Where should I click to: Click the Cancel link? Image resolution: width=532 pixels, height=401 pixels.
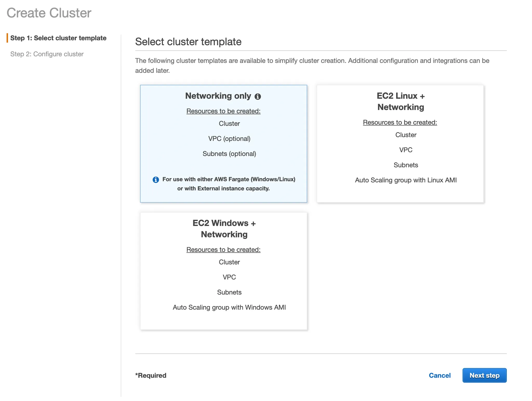[440, 375]
